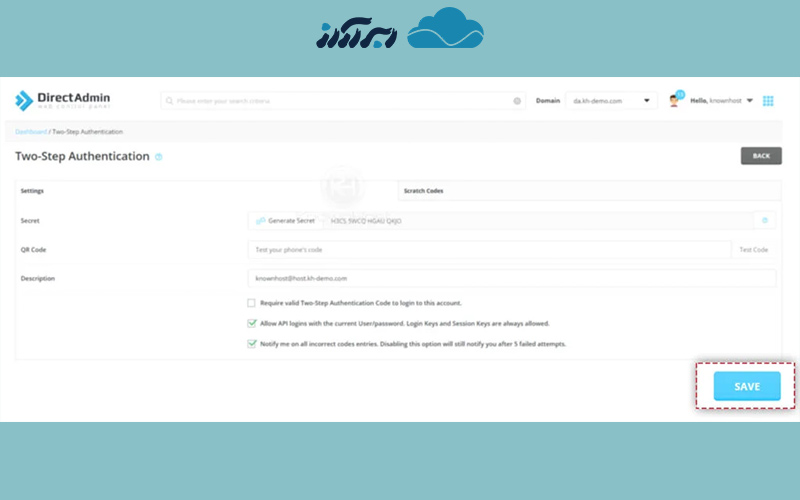Image resolution: width=800 pixels, height=500 pixels.
Task: Open the Domain dropdown da.kh-demo.com
Action: (x=611, y=101)
